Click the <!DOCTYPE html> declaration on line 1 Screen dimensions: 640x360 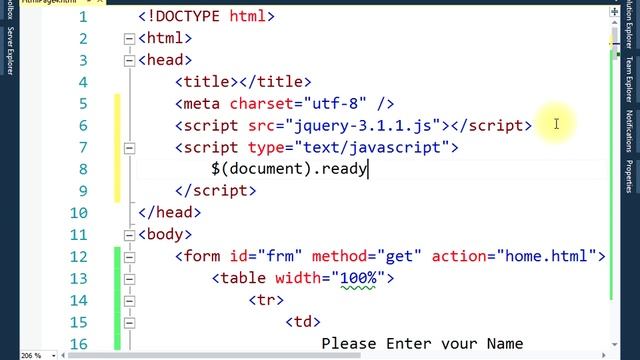(x=207, y=17)
